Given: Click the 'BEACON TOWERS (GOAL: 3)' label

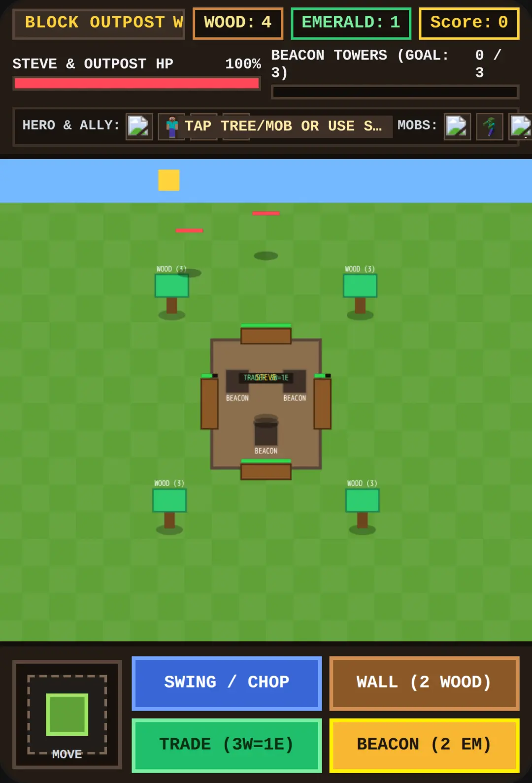Looking at the screenshot, I should coord(360,64).
